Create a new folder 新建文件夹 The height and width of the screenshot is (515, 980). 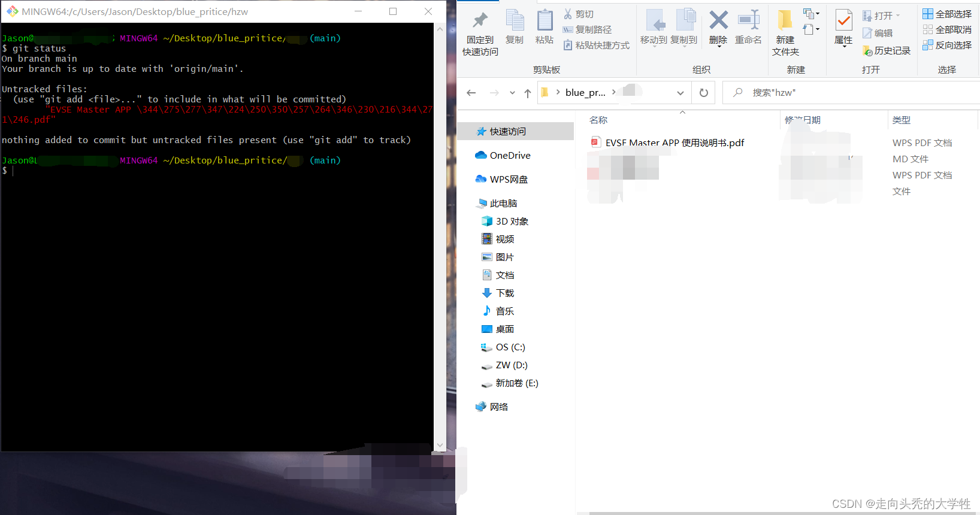coord(785,34)
